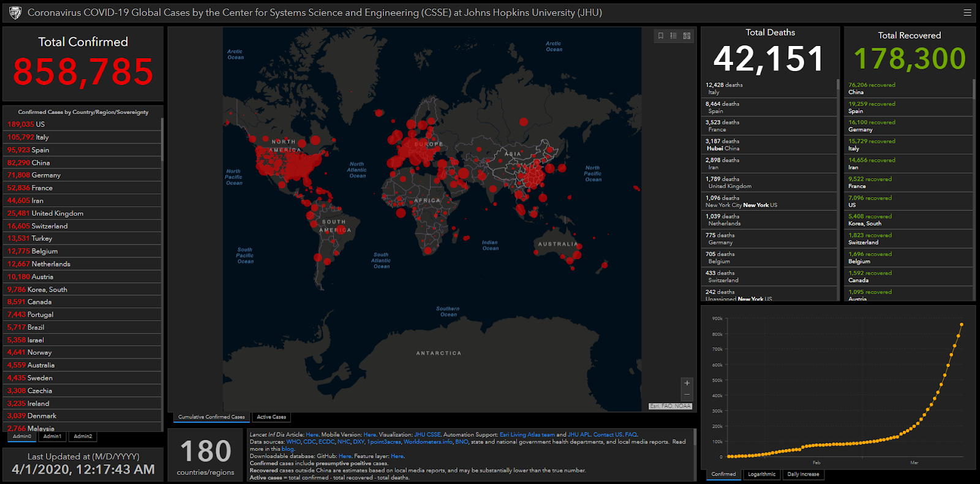The width and height of the screenshot is (980, 484).
Task: Select the 25,481 United Kingdom row
Action: click(82, 213)
